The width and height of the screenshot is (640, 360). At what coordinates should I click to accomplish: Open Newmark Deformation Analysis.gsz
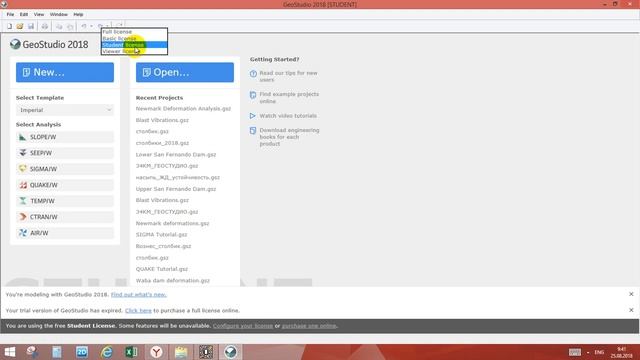point(183,109)
